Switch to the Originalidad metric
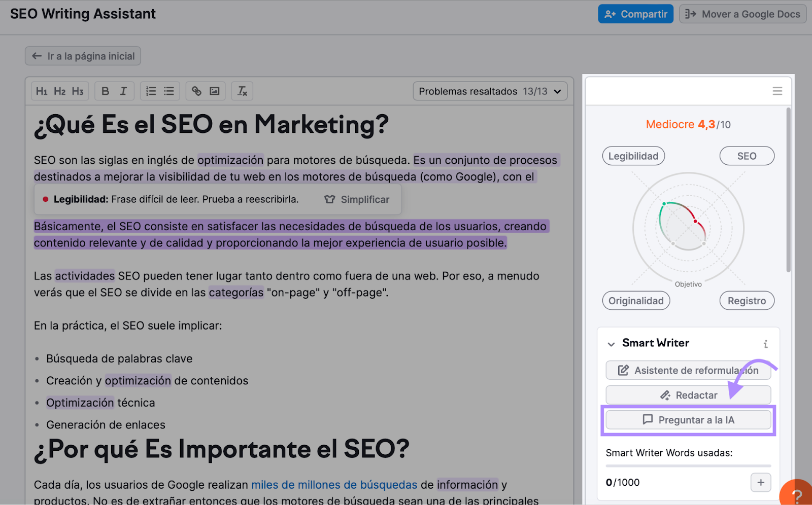Image resolution: width=812 pixels, height=505 pixels. [635, 300]
